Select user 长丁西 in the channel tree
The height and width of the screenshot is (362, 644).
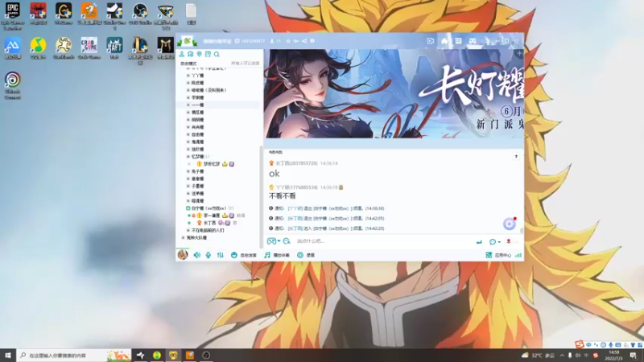coord(209,223)
